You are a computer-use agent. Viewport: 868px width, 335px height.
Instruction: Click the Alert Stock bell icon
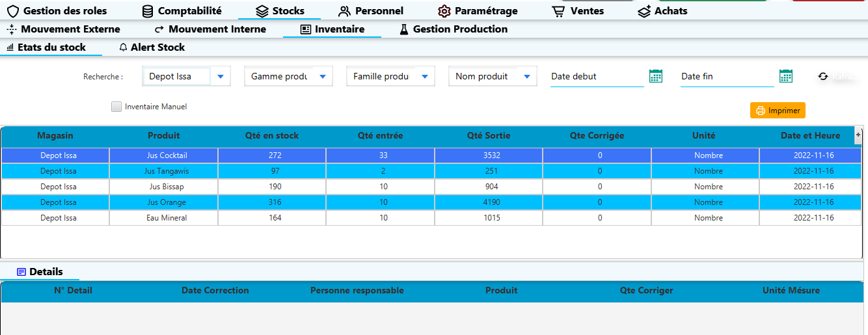click(124, 47)
